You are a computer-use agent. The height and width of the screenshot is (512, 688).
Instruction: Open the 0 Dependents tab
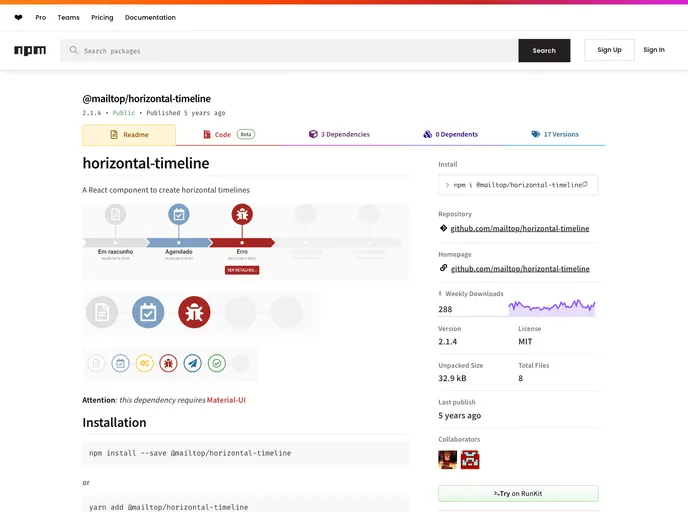[x=450, y=134]
